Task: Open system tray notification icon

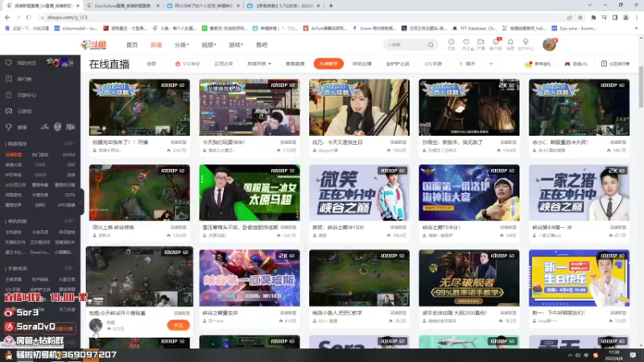Action: click(x=633, y=355)
